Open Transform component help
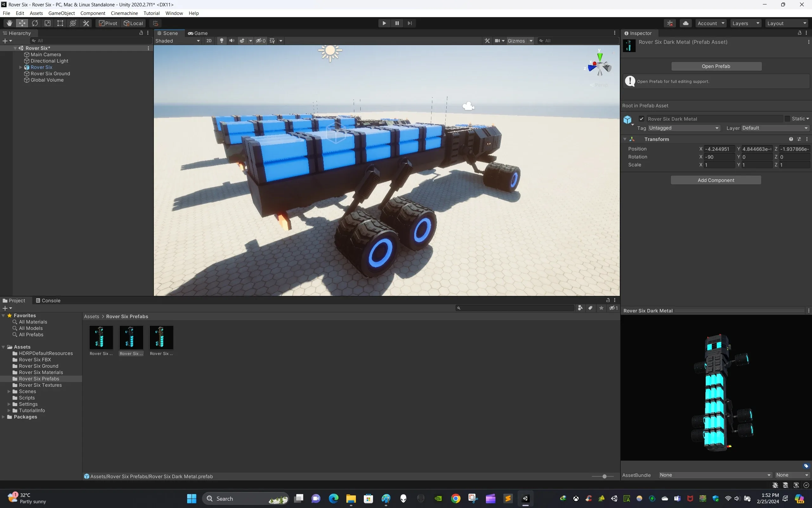 click(791, 139)
